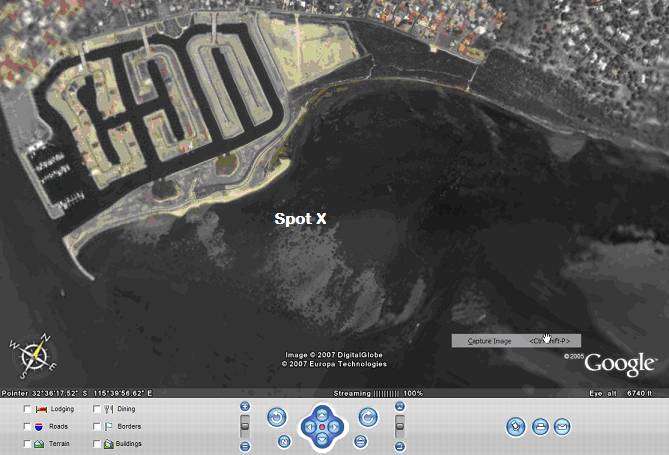The width and height of the screenshot is (669, 455).
Task: Click the placemark pushpin button
Action: tap(515, 426)
